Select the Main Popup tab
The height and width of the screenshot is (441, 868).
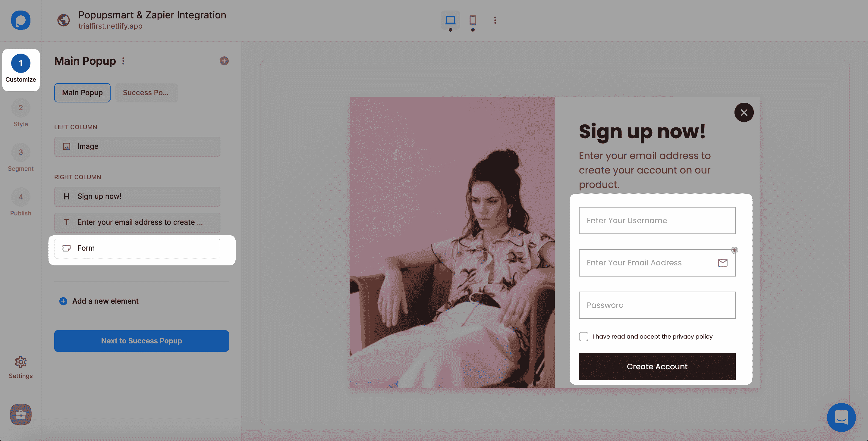[x=82, y=92]
